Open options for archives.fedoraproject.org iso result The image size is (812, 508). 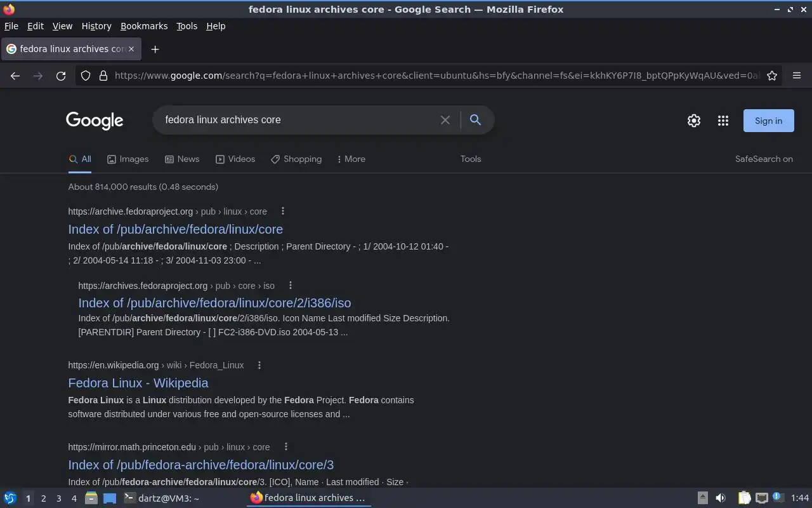(x=291, y=286)
